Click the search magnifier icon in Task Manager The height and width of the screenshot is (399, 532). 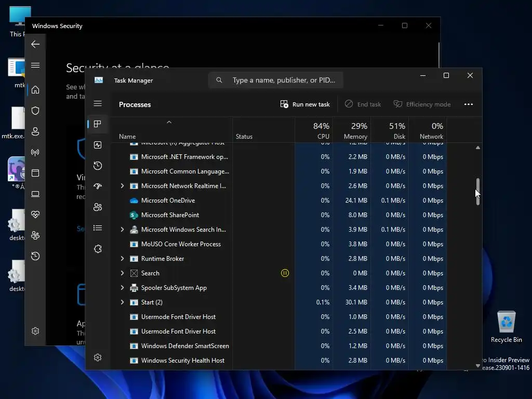coord(219,80)
